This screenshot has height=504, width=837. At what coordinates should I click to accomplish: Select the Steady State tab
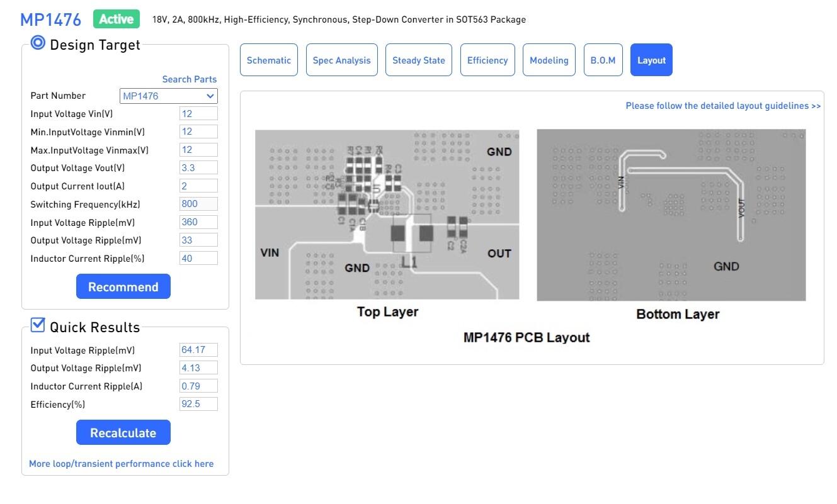419,60
